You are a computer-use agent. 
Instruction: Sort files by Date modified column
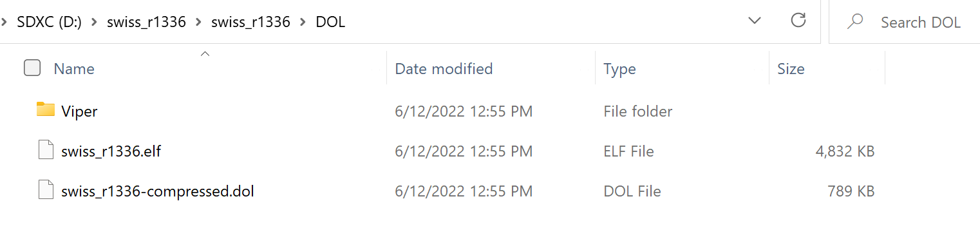pos(444,69)
